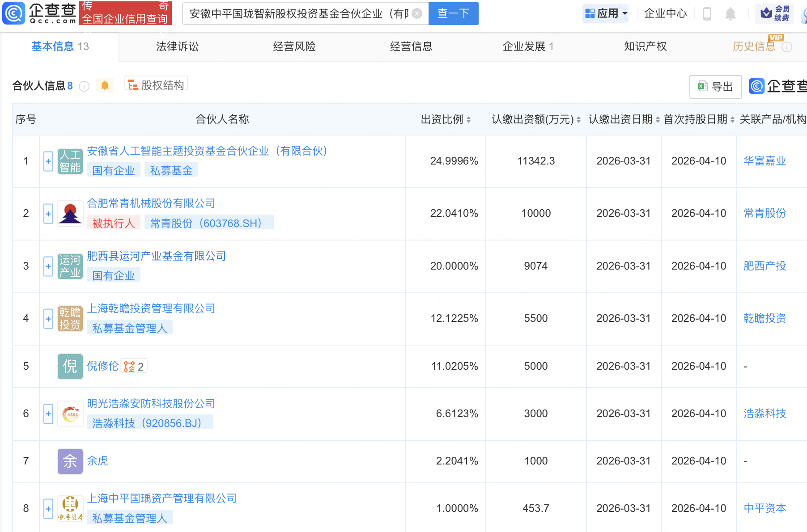
Task: Expand row for 肥西县运河产业基金有限公司
Action: [x=48, y=266]
